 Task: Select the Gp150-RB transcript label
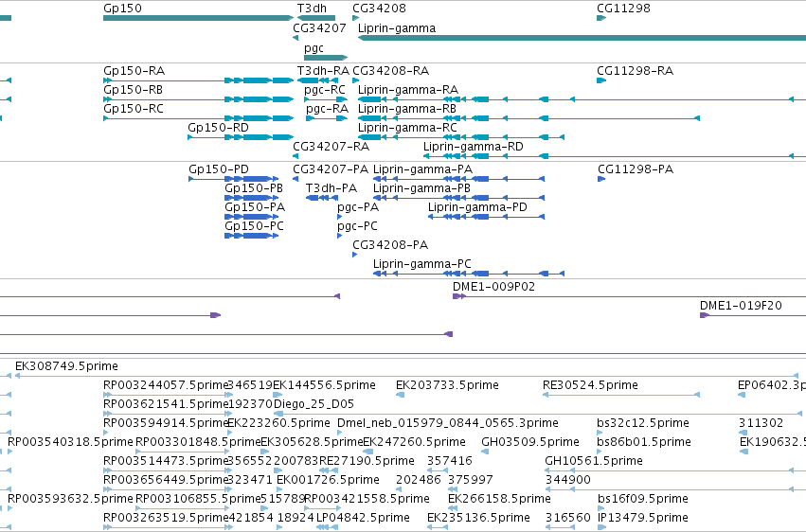134,90
